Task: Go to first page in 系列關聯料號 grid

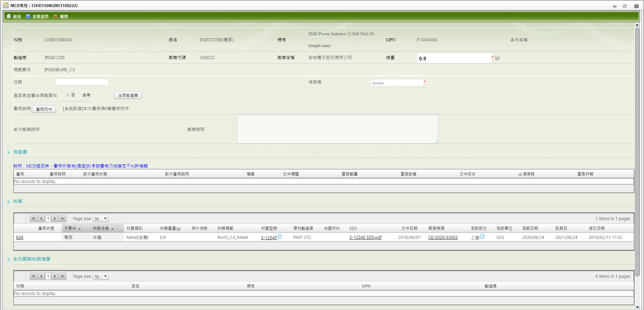Action: point(34,276)
